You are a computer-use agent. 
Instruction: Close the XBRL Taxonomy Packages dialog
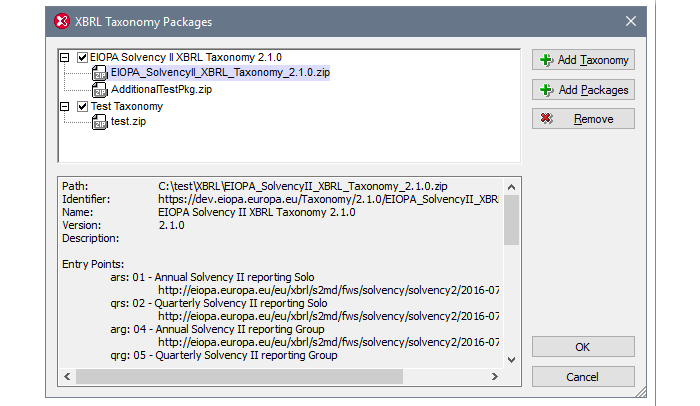click(x=630, y=21)
